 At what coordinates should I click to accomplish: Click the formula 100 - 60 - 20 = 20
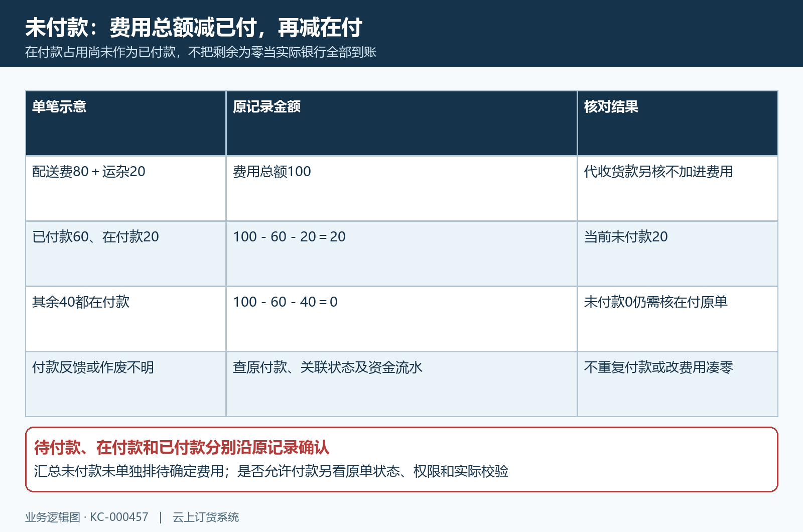point(290,237)
